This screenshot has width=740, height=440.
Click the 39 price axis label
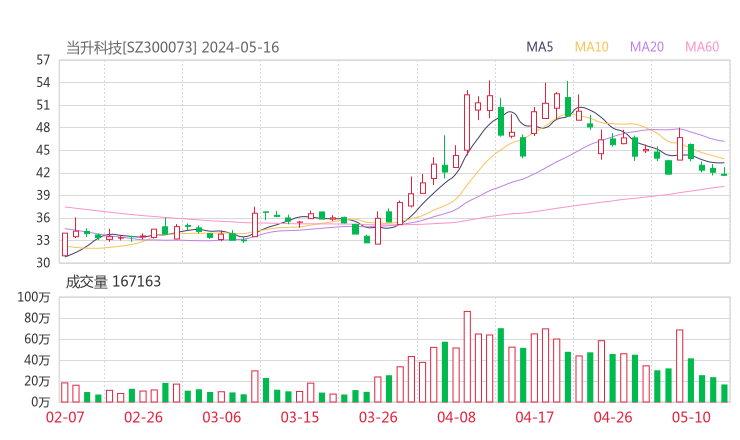(x=43, y=195)
